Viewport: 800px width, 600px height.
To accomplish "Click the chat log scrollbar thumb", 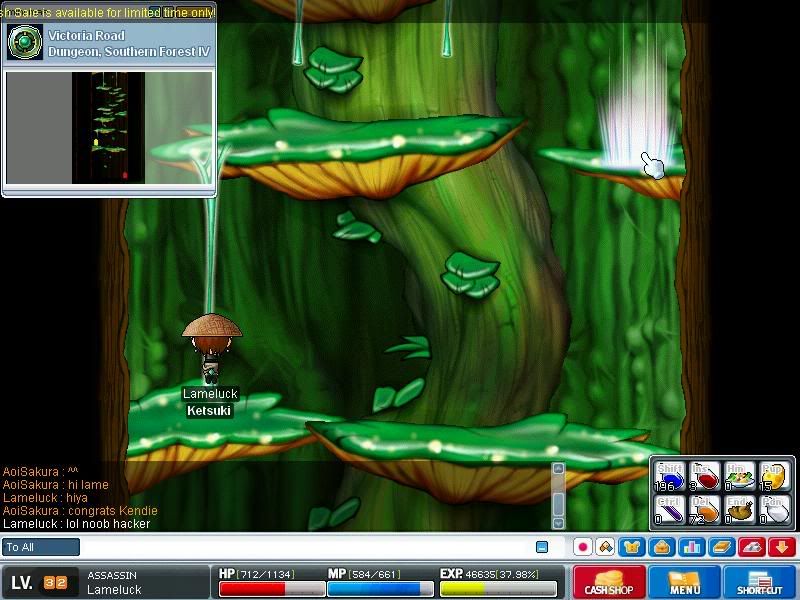I will click(x=559, y=504).
